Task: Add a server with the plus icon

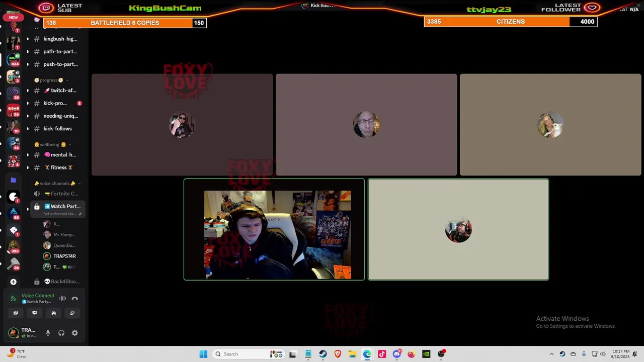Action: tap(14, 282)
